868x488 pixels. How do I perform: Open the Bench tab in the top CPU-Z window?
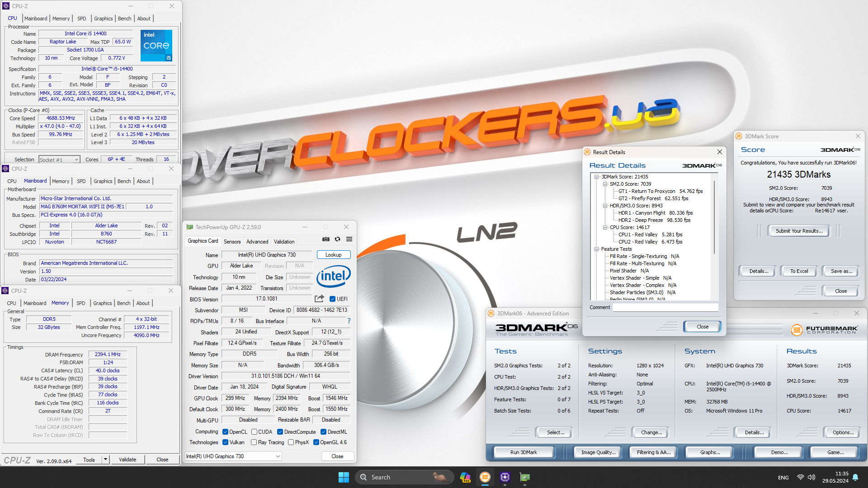(125, 19)
